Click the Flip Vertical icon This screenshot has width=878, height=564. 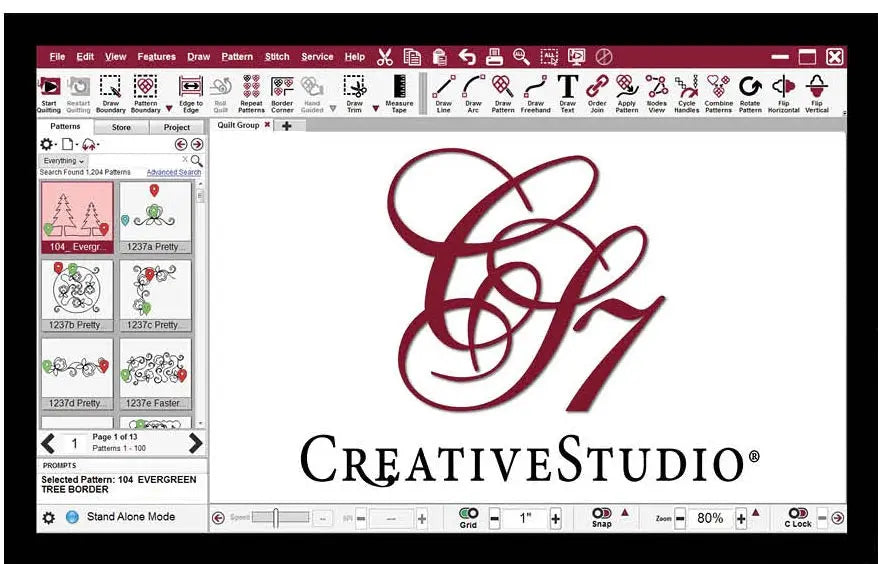816,94
